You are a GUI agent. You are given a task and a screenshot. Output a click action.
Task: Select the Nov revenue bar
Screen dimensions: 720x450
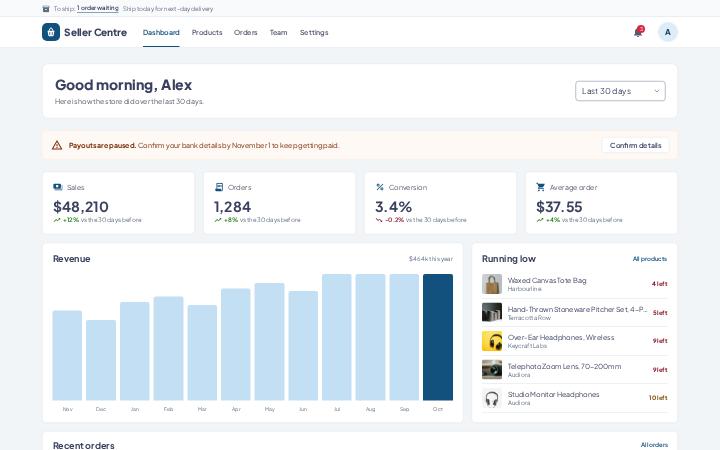[x=67, y=355]
